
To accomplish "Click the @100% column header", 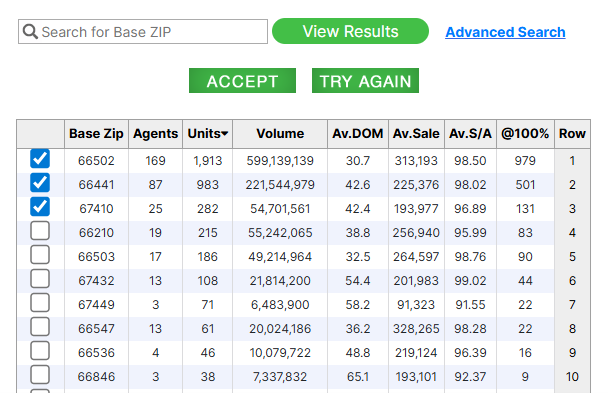I will [525, 134].
